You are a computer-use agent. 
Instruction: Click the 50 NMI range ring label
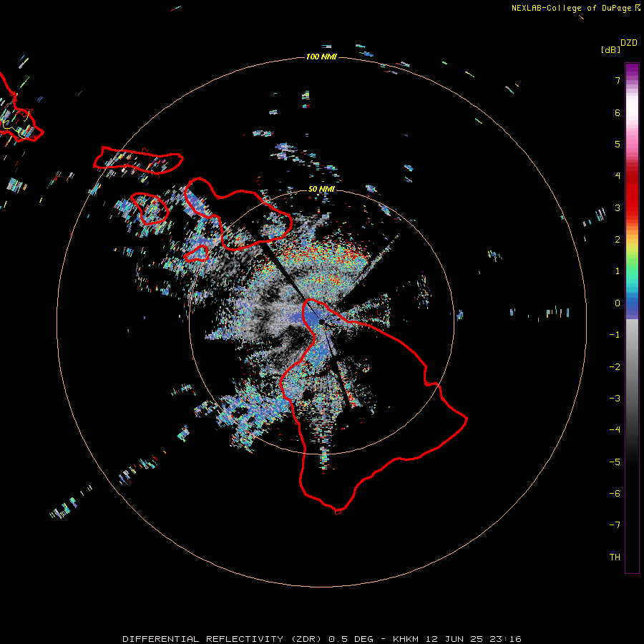coord(321,189)
